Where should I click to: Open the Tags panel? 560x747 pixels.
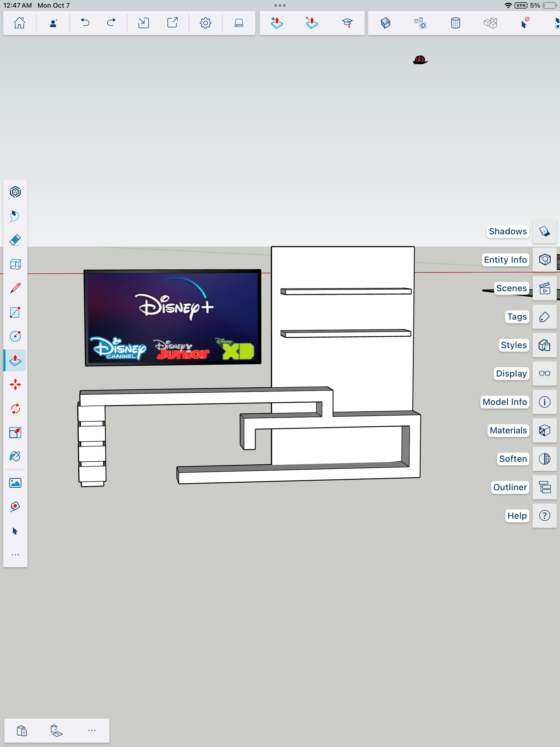(x=544, y=317)
